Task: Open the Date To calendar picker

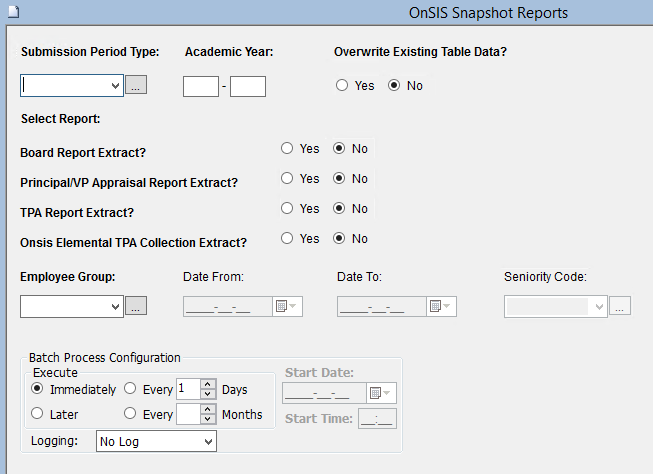Action: [x=440, y=307]
